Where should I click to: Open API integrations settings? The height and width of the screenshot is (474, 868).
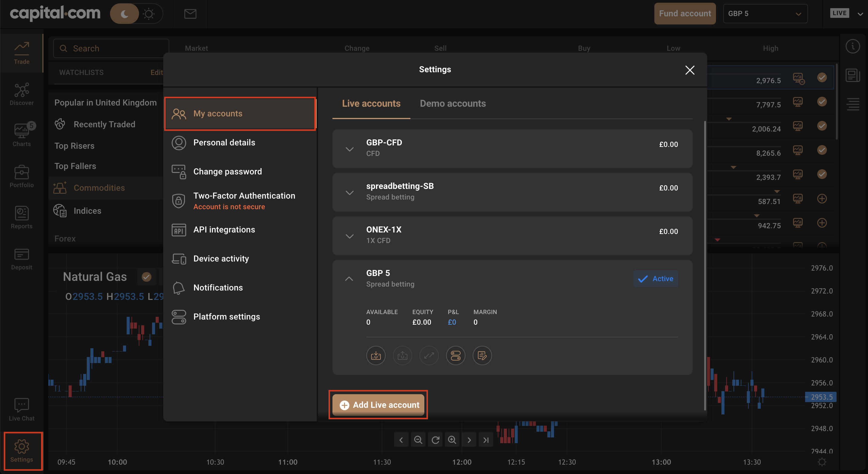tap(240, 229)
